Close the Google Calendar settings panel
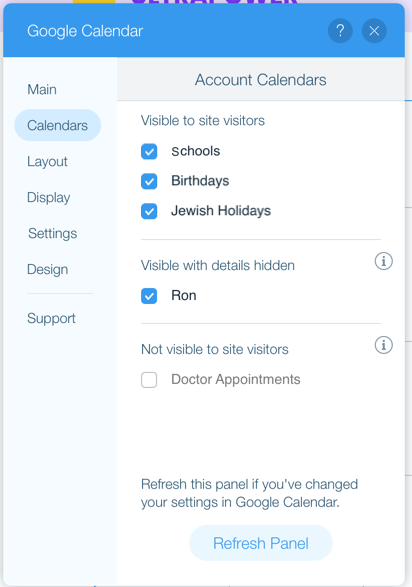The image size is (412, 587). 374,31
